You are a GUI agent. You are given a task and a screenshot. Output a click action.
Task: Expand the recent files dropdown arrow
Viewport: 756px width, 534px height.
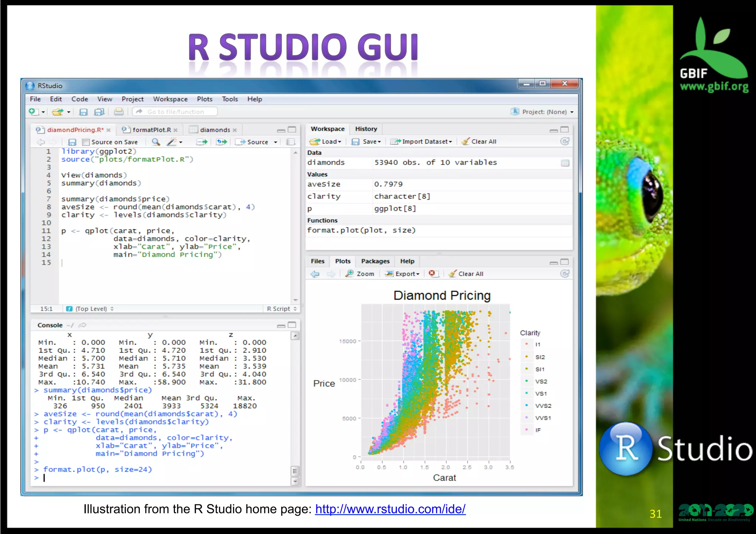69,112
